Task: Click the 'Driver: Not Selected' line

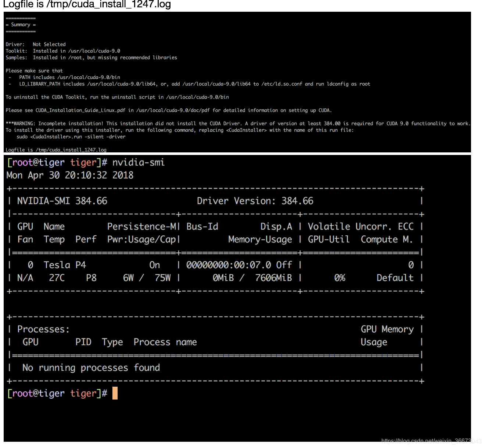Action: pos(36,44)
